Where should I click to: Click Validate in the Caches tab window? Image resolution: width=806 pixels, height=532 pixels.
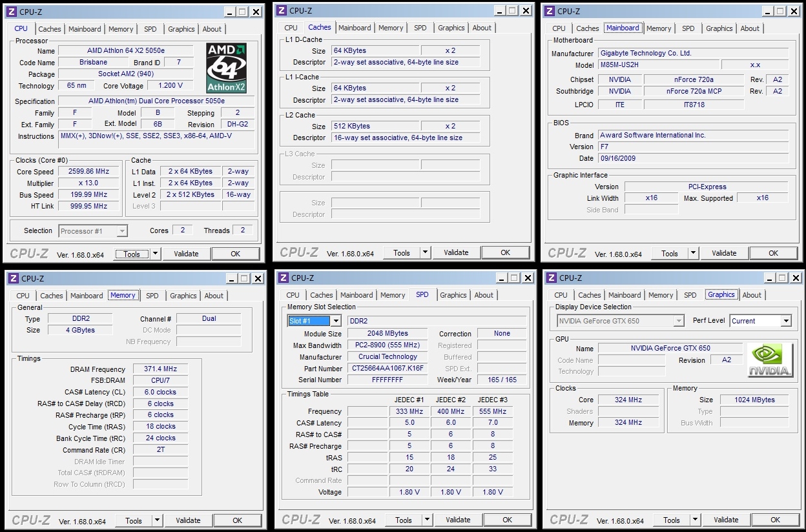[456, 252]
